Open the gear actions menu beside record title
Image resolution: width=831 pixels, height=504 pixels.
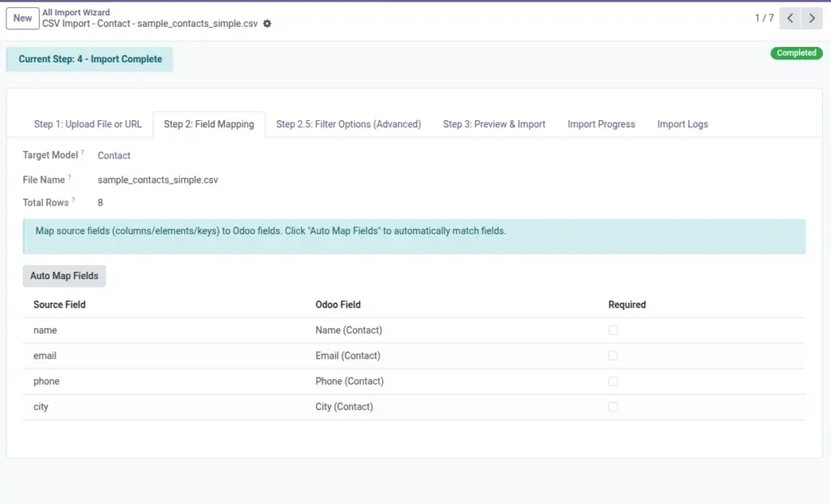coord(267,24)
